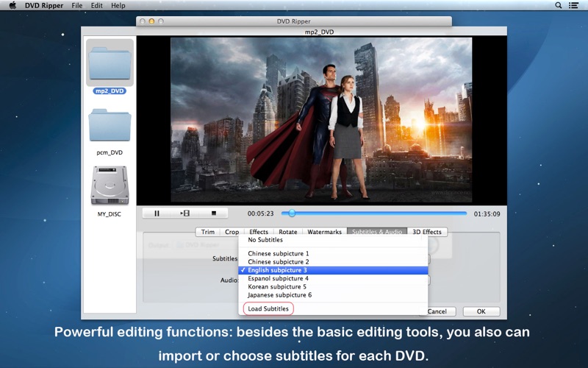Stop the video playback
This screenshot has height=368, width=588.
pos(214,213)
